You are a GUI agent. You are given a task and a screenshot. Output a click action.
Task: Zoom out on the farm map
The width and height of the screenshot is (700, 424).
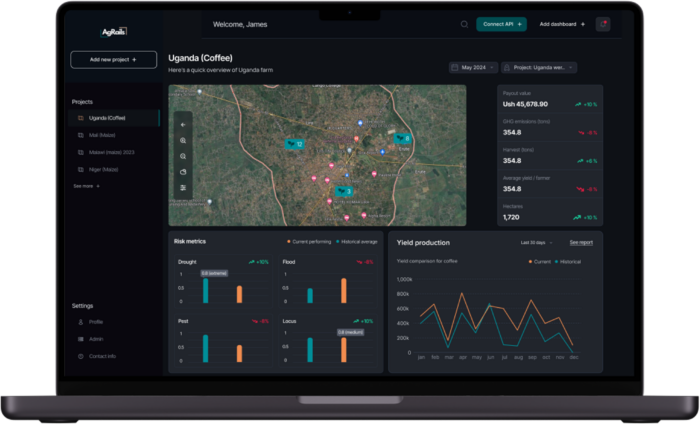click(x=183, y=157)
